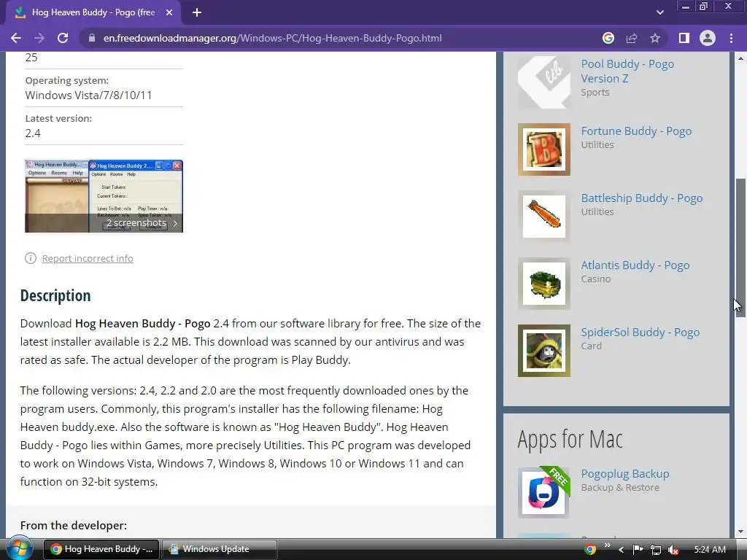Image resolution: width=747 pixels, height=560 pixels.
Task: Expand the tab search dropdown
Action: 659,12
